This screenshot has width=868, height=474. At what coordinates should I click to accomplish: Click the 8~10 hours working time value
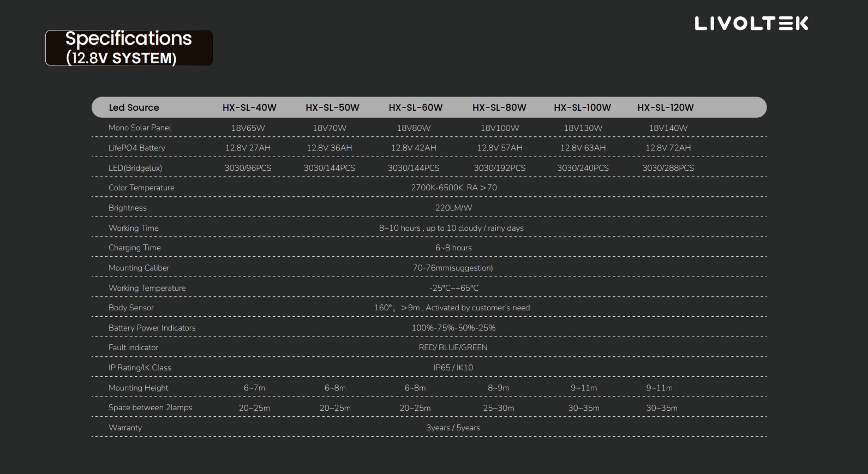(451, 228)
